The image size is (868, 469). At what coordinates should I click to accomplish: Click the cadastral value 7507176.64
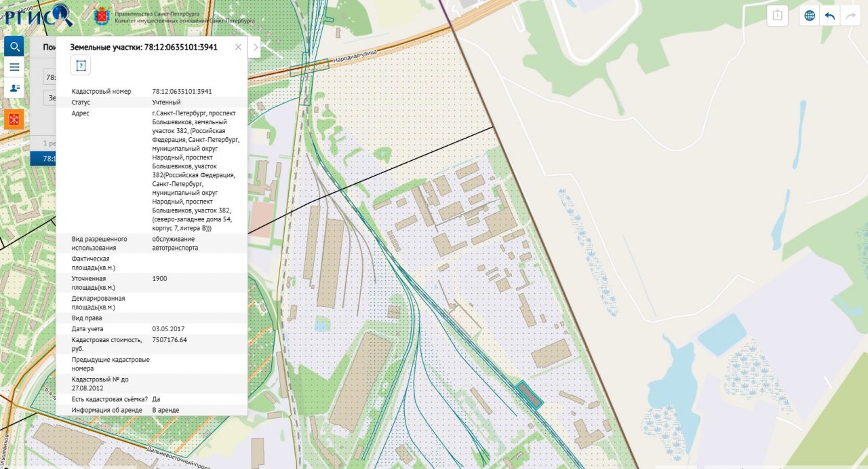170,339
